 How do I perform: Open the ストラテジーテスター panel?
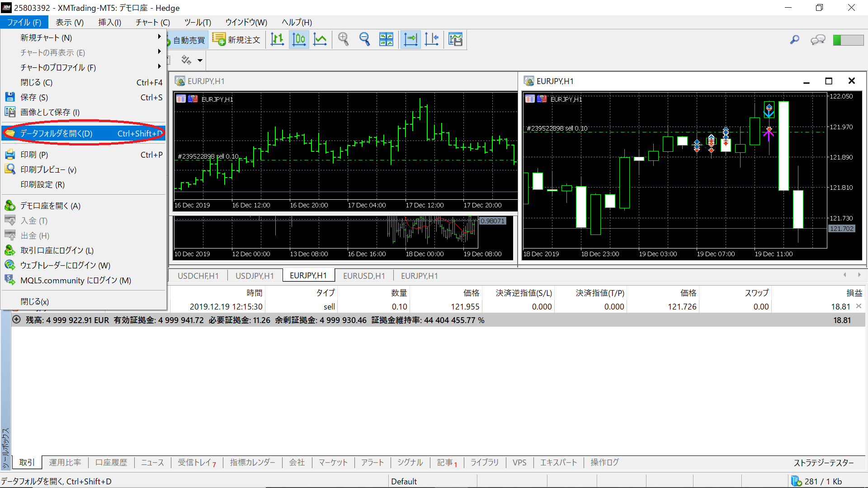824,462
